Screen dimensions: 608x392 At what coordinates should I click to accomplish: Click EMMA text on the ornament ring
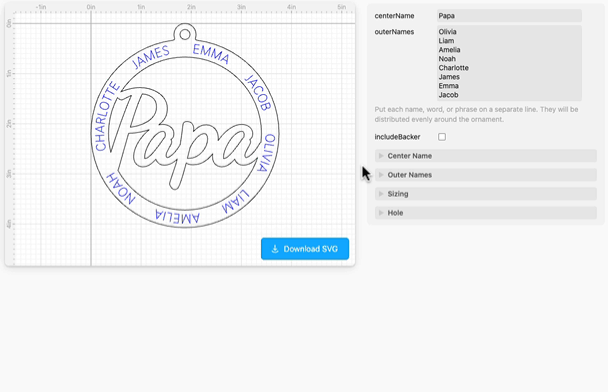(211, 54)
